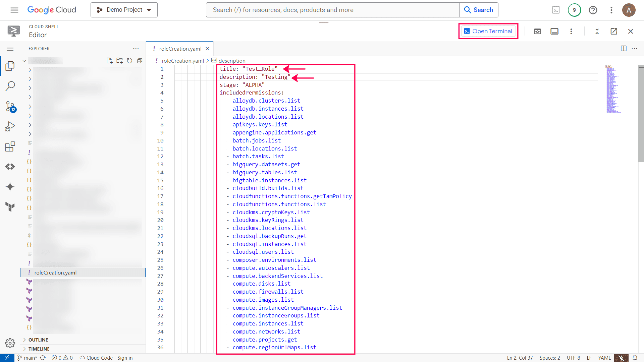Open Cloud Code in the sidebar

coord(10,167)
